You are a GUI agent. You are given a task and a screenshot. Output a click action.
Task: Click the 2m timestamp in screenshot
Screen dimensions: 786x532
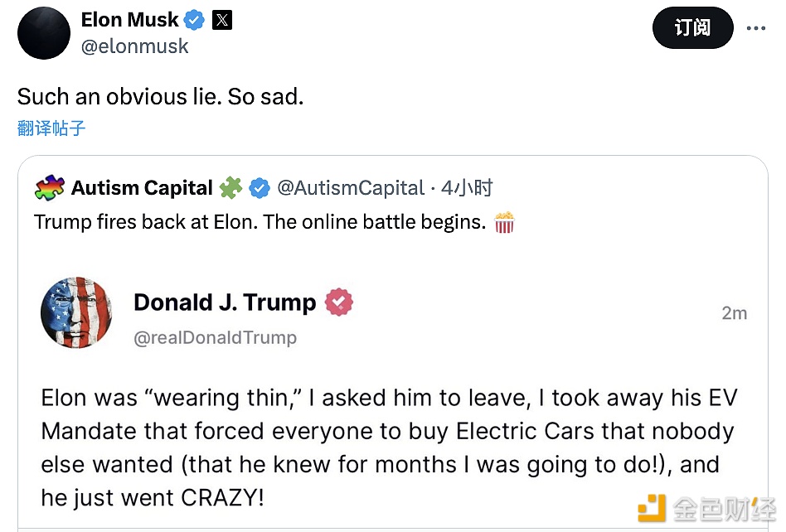tap(734, 312)
